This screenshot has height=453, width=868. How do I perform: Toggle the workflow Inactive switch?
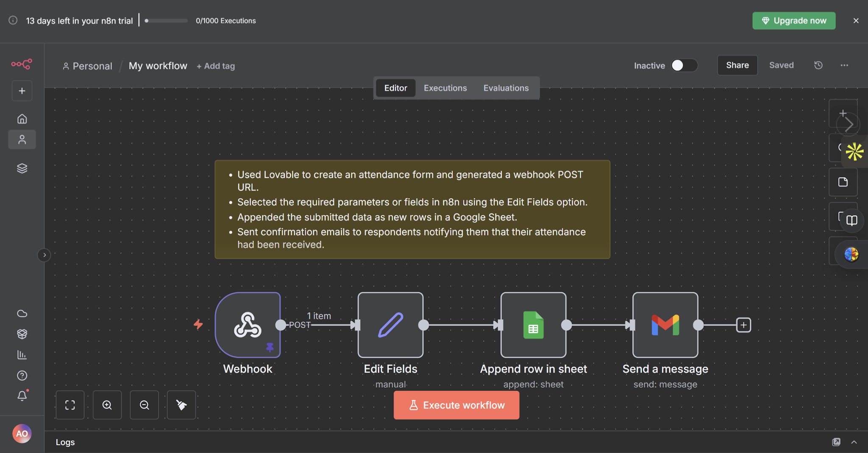coord(683,65)
